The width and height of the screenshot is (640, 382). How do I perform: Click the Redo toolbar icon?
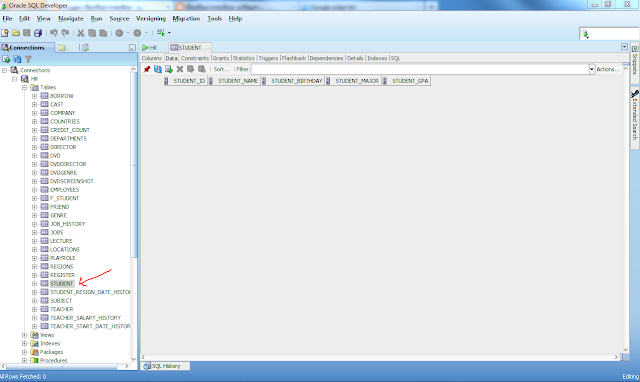[65, 33]
